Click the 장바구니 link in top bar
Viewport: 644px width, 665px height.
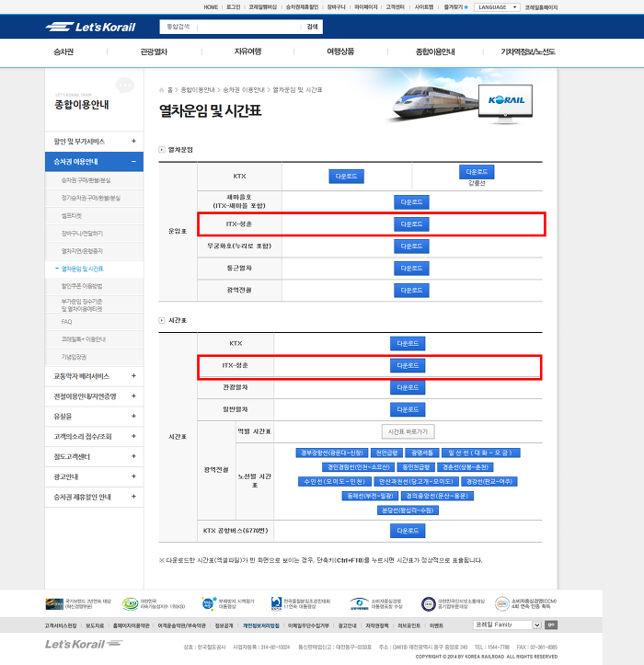[336, 7]
